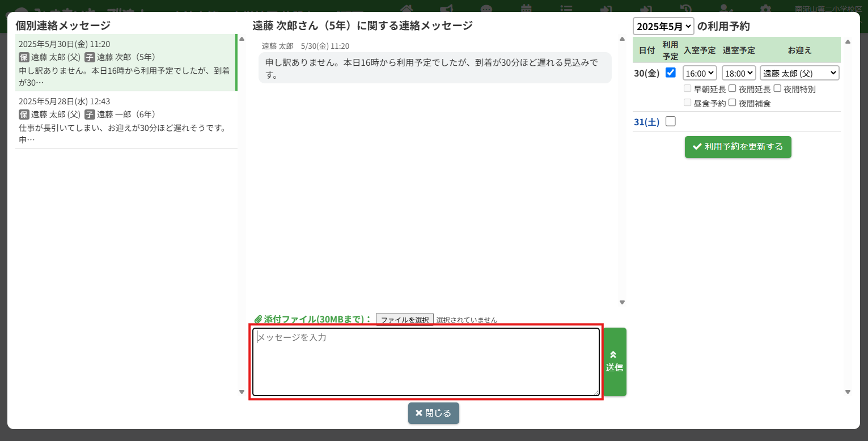868x441 pixels.
Task: Click the 利用予約を更新する button
Action: 738,147
